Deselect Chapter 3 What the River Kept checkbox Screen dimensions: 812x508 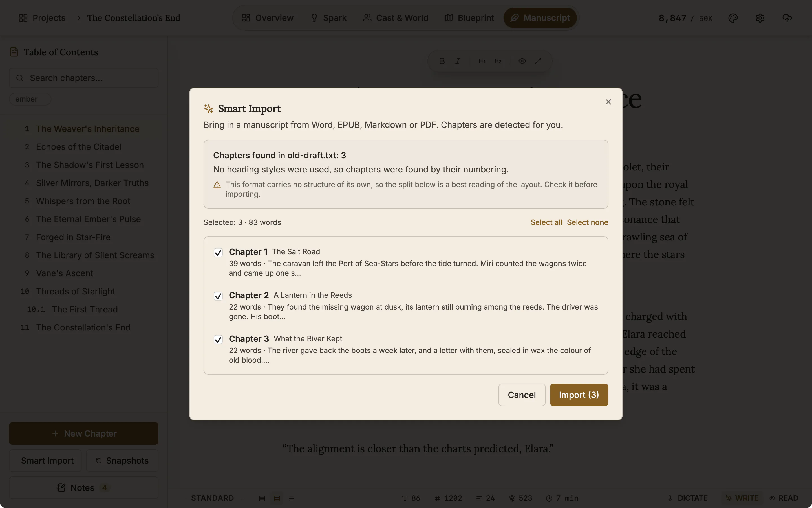tap(218, 339)
